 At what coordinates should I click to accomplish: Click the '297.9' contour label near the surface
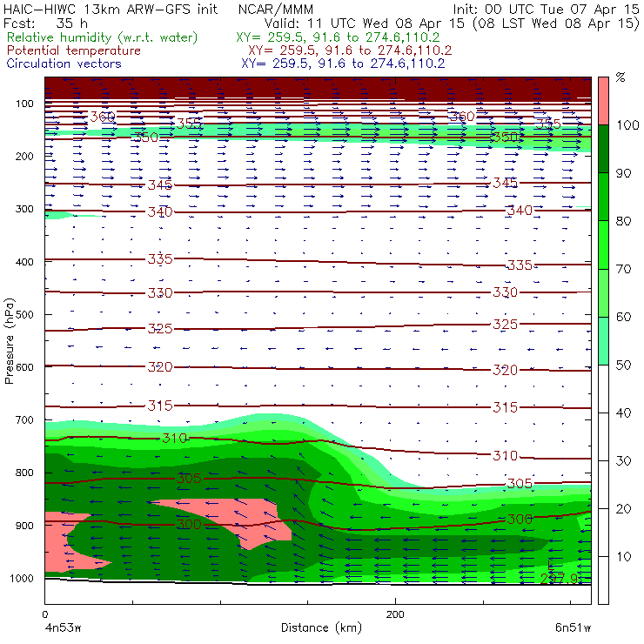pyautogui.click(x=559, y=579)
